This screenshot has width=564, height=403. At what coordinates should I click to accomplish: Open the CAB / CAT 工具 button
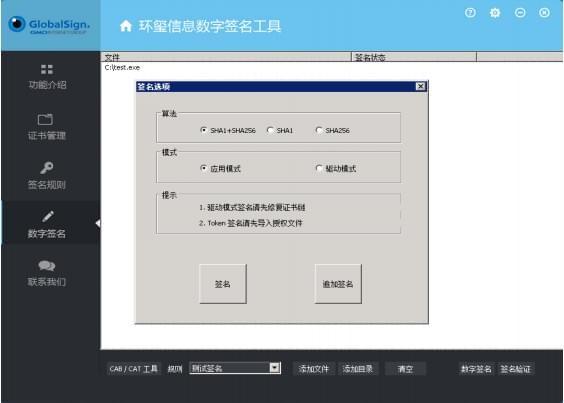coord(134,369)
